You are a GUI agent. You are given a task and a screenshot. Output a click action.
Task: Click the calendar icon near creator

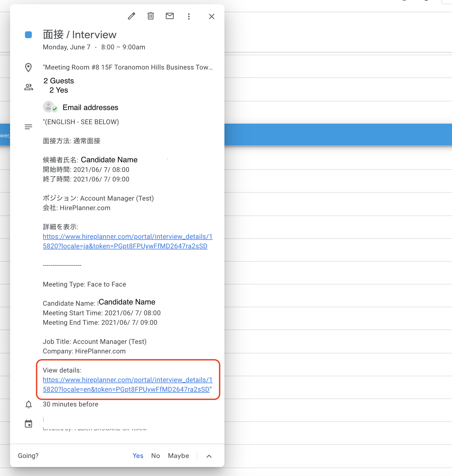coord(28,424)
